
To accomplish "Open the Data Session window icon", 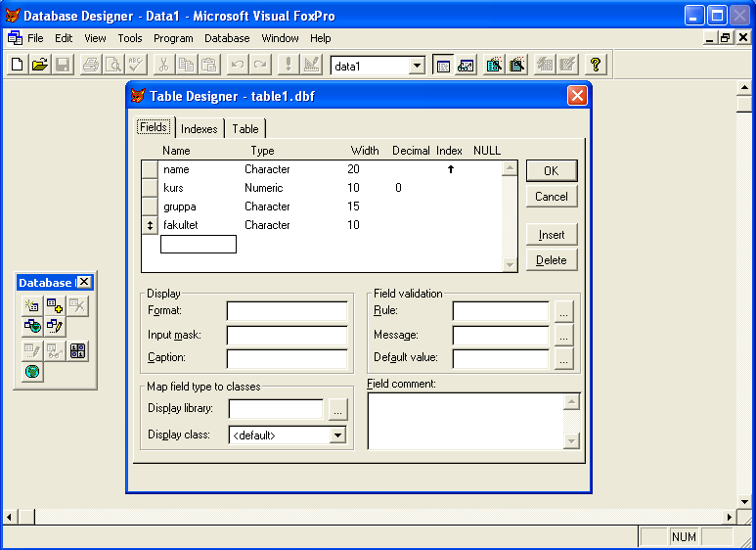I will point(466,65).
